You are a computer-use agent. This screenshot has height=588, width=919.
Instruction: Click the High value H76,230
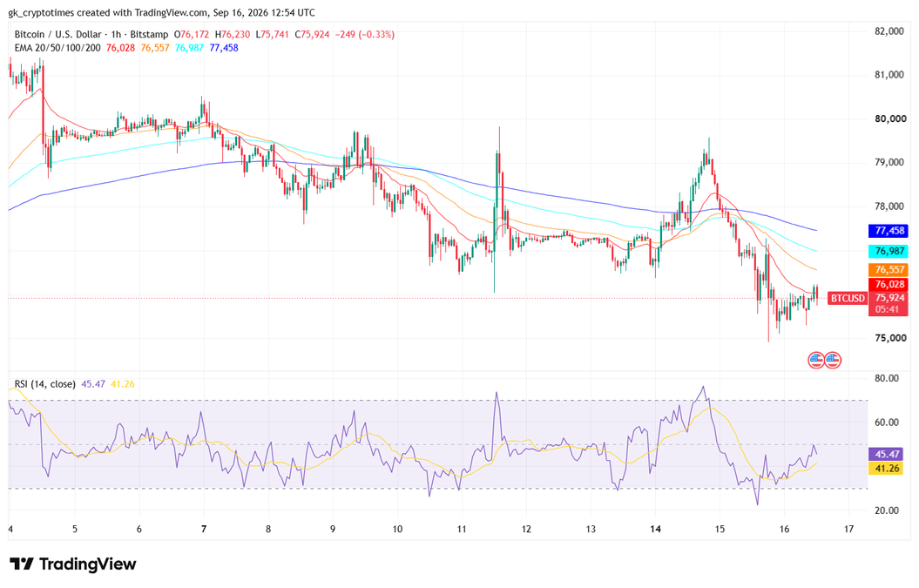pyautogui.click(x=232, y=35)
